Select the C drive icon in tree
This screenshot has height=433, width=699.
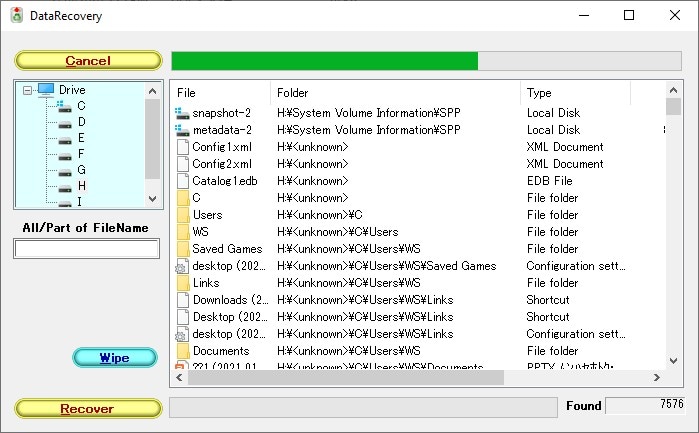64,106
